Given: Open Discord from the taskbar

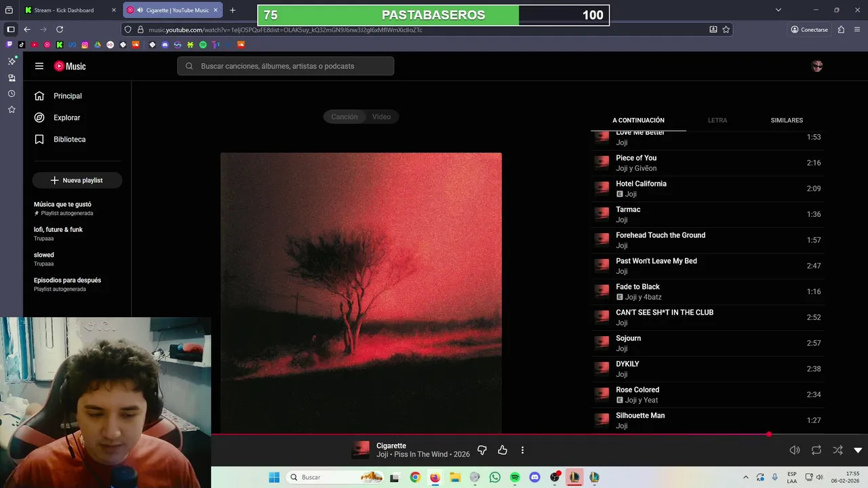Looking at the screenshot, I should click(534, 477).
